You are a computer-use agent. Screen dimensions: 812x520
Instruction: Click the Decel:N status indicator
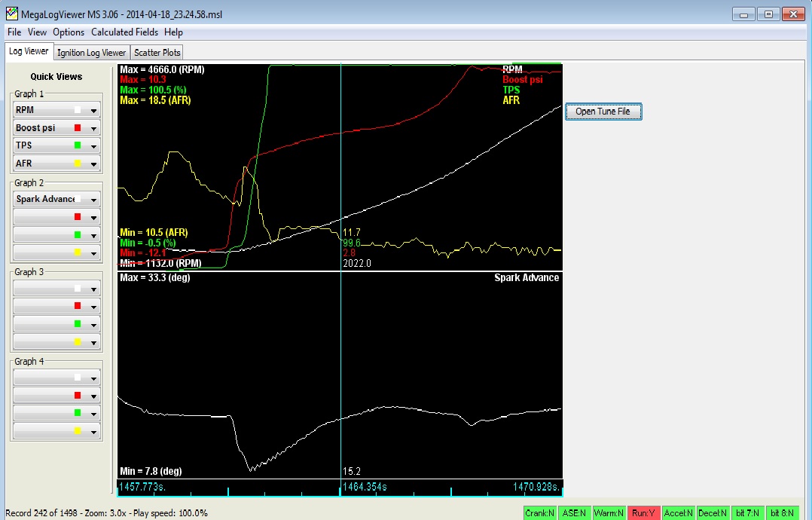coord(713,513)
